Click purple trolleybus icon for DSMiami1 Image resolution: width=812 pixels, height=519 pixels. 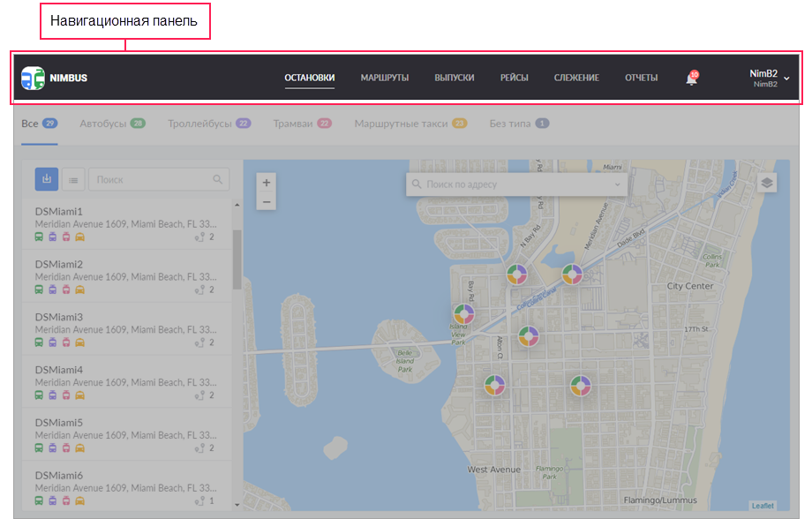point(53,237)
